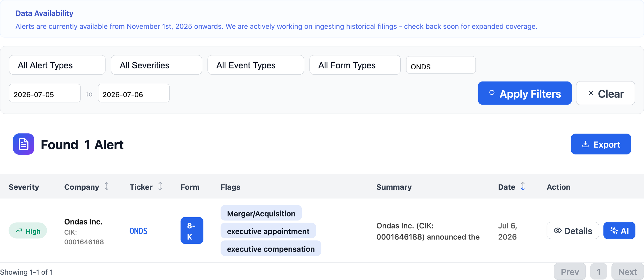
Task: Expand the All Form Types dropdown
Action: (x=355, y=65)
